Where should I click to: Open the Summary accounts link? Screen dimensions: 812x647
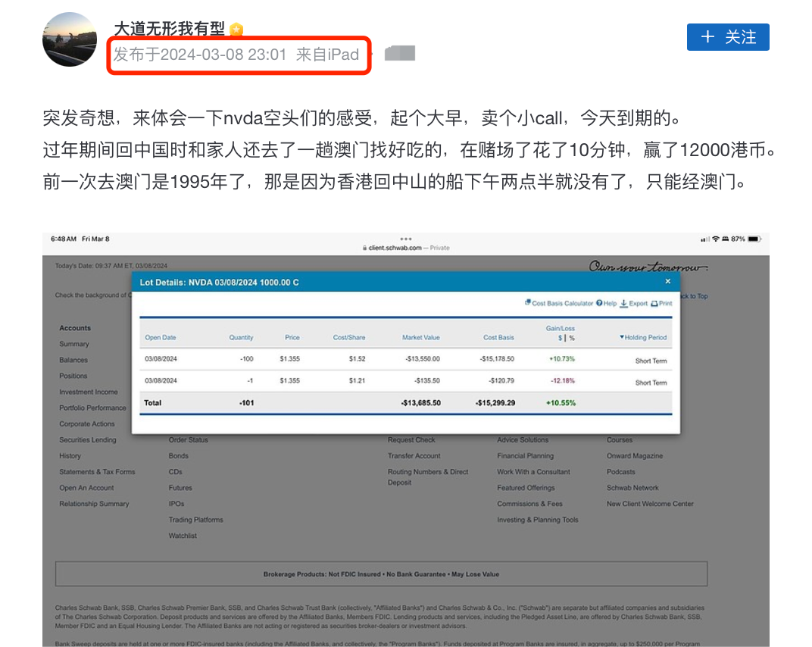coord(74,344)
